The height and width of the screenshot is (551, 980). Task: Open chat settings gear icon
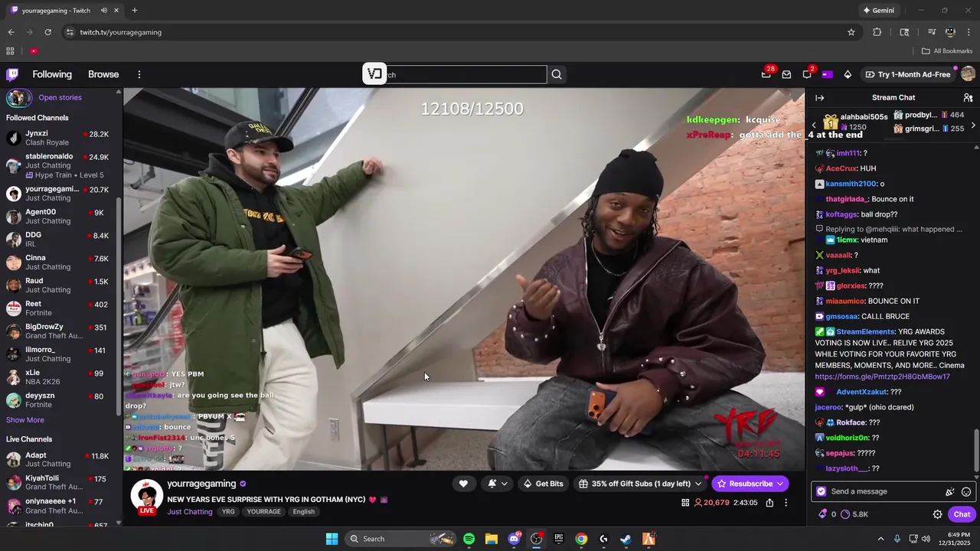pyautogui.click(x=937, y=514)
